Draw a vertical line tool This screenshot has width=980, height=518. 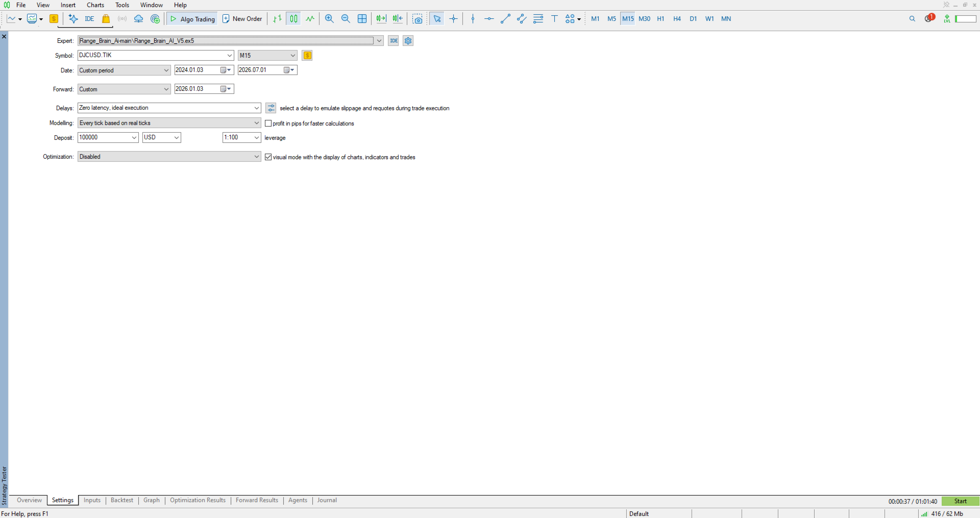coord(473,19)
